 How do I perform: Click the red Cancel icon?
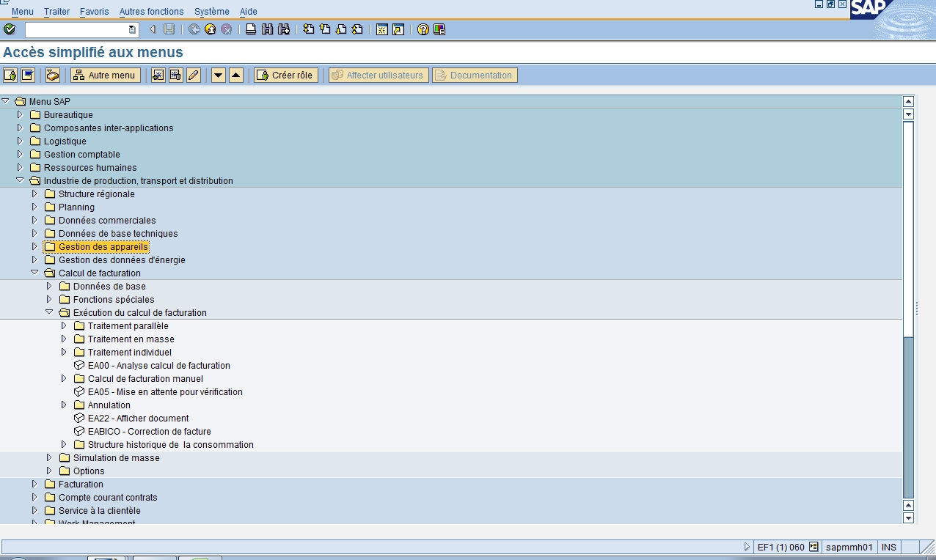coord(227,29)
